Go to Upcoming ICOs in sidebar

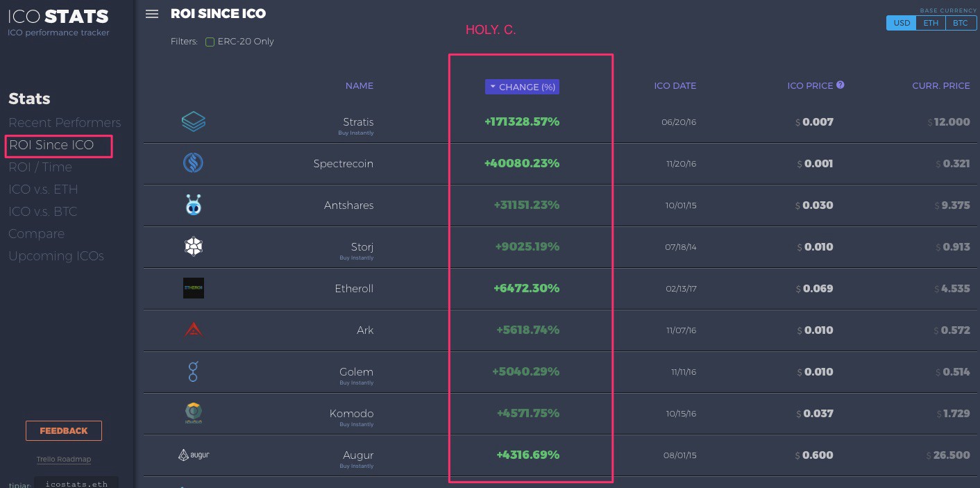tap(56, 256)
